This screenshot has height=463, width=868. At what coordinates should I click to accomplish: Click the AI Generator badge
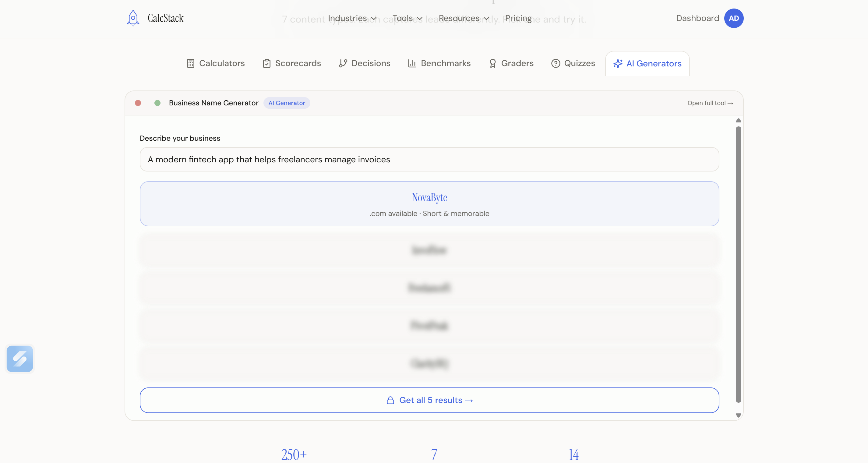click(286, 103)
